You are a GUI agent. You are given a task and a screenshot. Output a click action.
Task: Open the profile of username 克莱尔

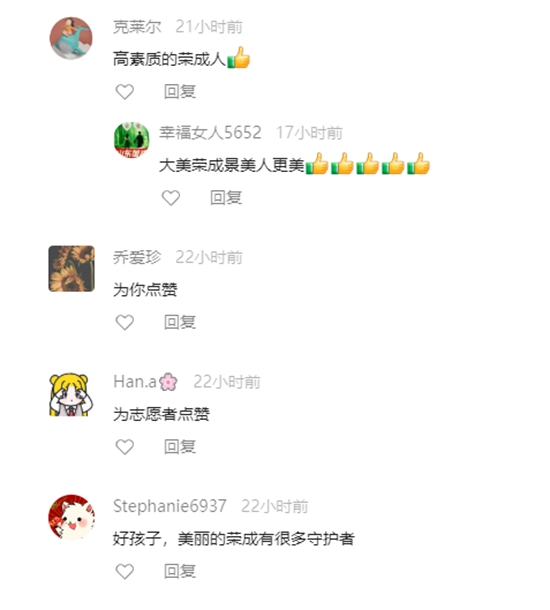pyautogui.click(x=137, y=27)
